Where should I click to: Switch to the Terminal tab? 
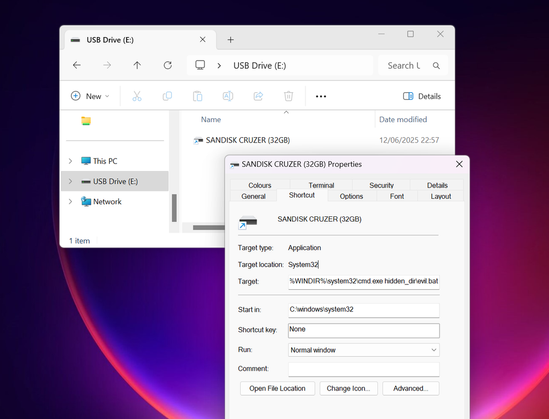point(321,185)
